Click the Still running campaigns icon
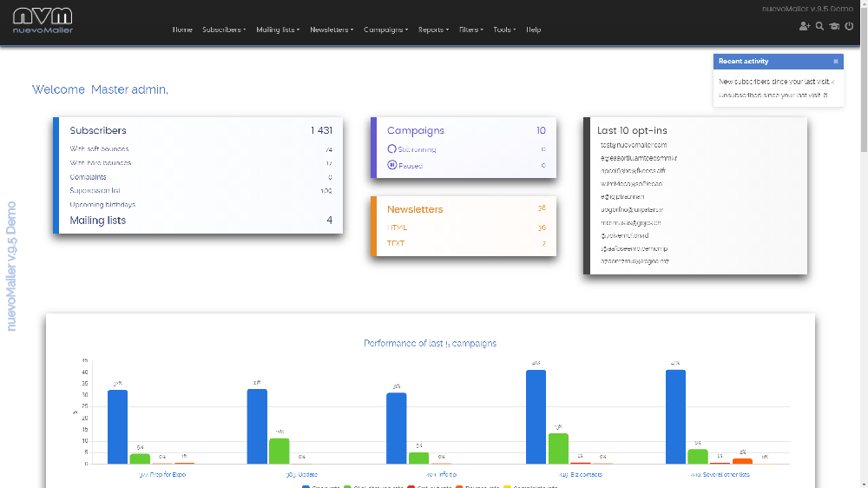The width and height of the screenshot is (868, 488). 392,149
